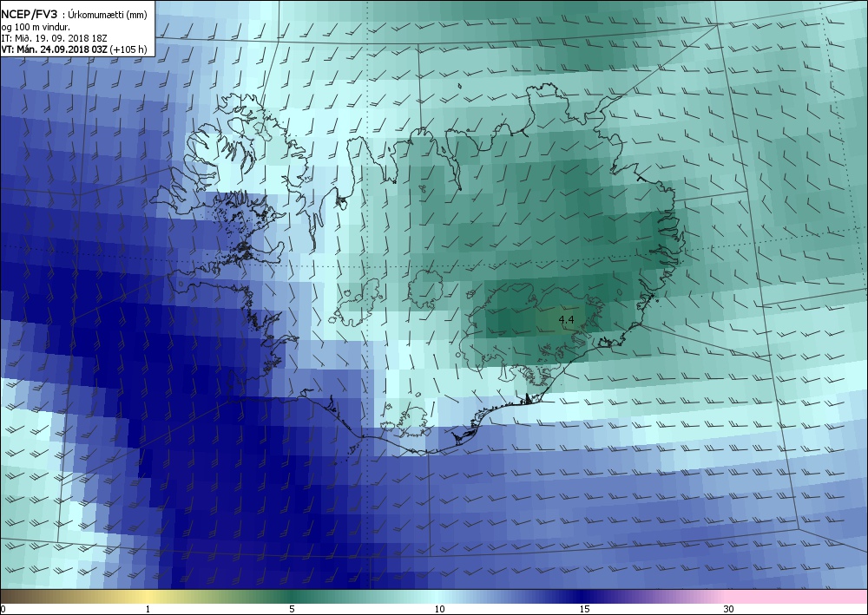Click the 30 tick on the color scale
The width and height of the screenshot is (868, 615).
pyautogui.click(x=728, y=609)
